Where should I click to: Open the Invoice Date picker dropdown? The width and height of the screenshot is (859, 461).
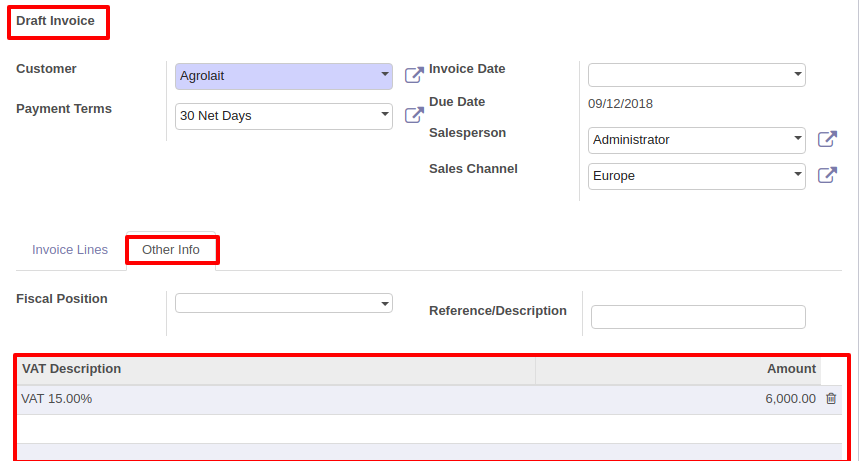(697, 75)
